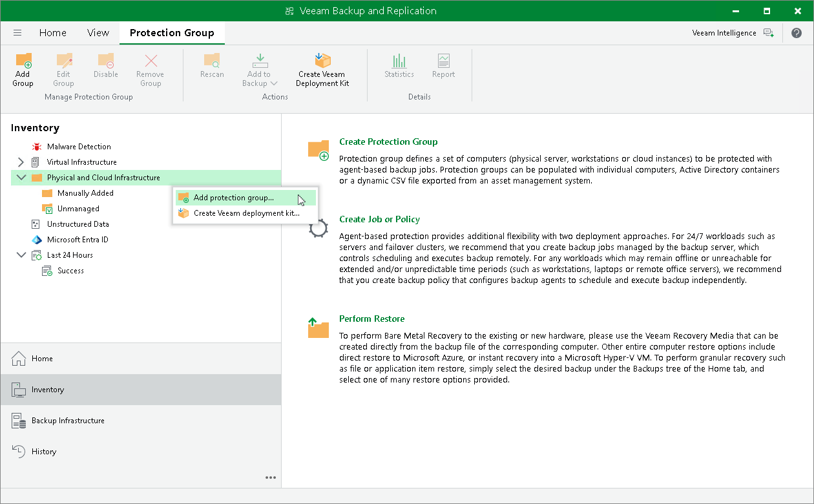Select Microsoft Entra ID node
The image size is (814, 504).
click(x=78, y=240)
